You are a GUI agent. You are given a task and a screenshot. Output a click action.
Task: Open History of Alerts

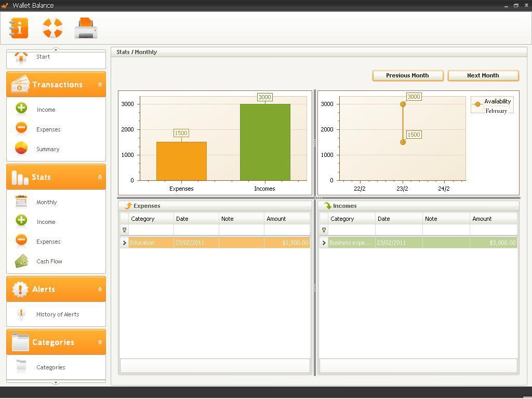(x=57, y=314)
